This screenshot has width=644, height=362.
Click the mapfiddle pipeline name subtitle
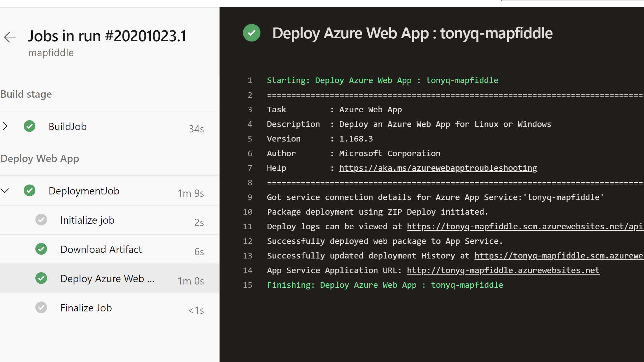point(51,53)
